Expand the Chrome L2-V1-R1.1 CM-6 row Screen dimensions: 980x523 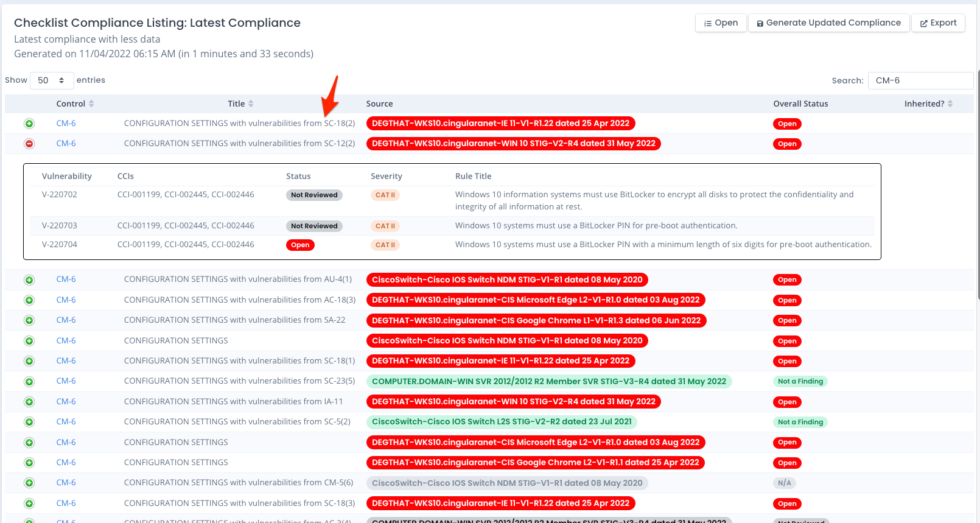(x=29, y=463)
